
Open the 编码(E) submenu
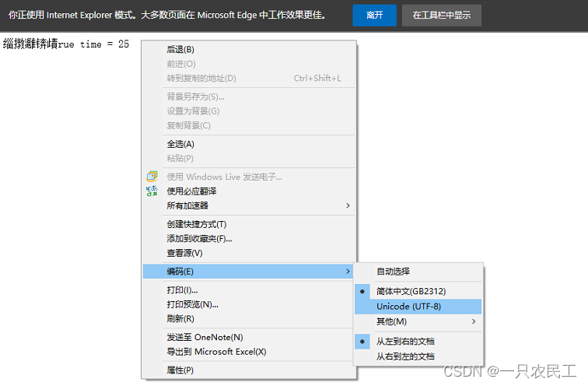(x=249, y=272)
